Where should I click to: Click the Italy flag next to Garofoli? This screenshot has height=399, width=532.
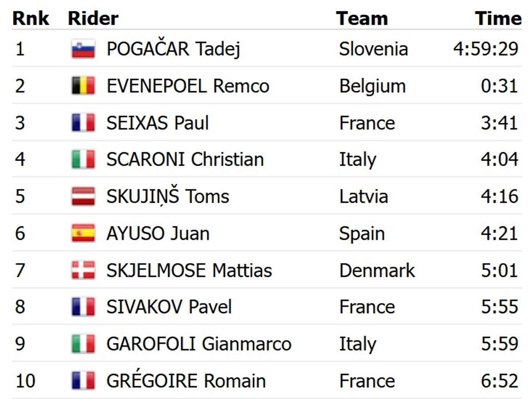[83, 344]
